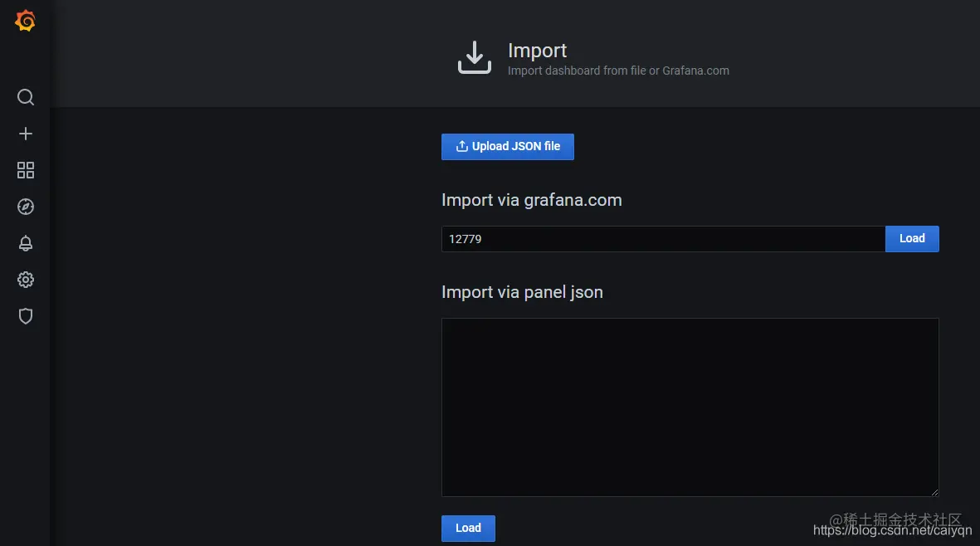Click 'Import dashboard from file or Grafana.com' subtitle
Viewport: 980px width, 546px height.
(x=618, y=71)
